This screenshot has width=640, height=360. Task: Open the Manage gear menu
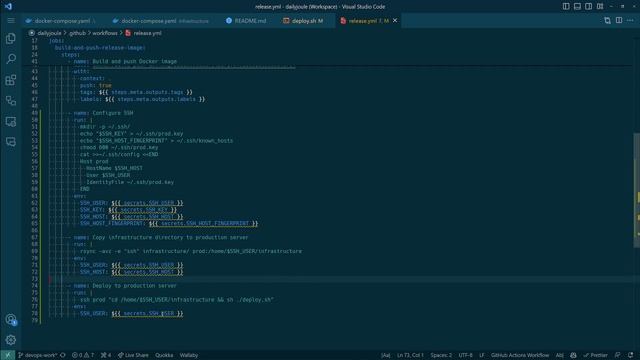point(11,340)
